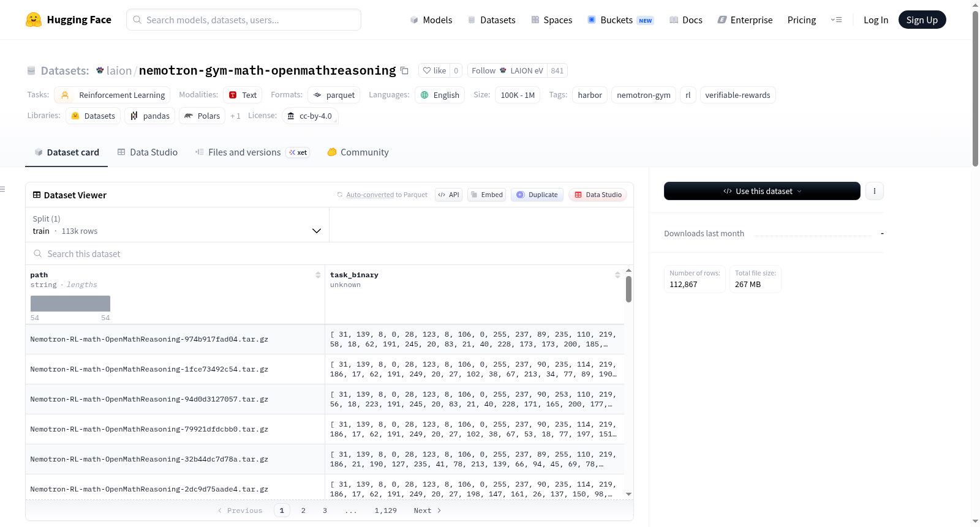Image resolution: width=980 pixels, height=527 pixels.
Task: Open the more options kebab menu
Action: 875,191
